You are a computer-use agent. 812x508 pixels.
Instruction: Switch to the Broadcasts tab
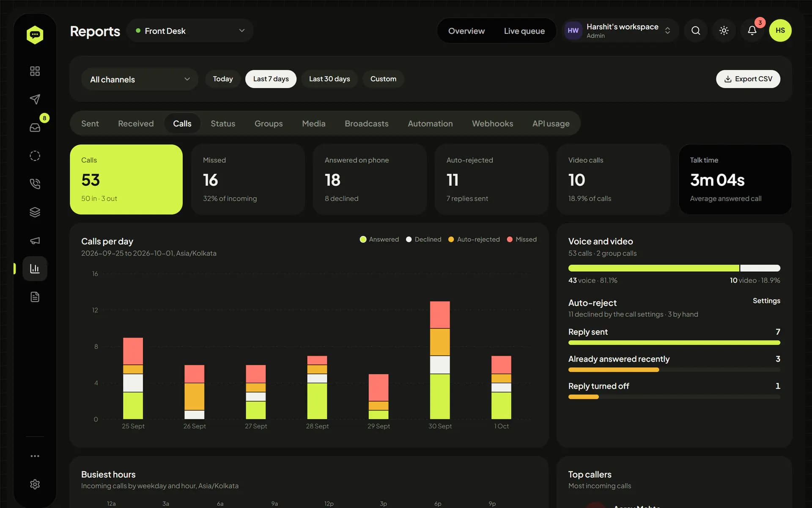point(367,124)
